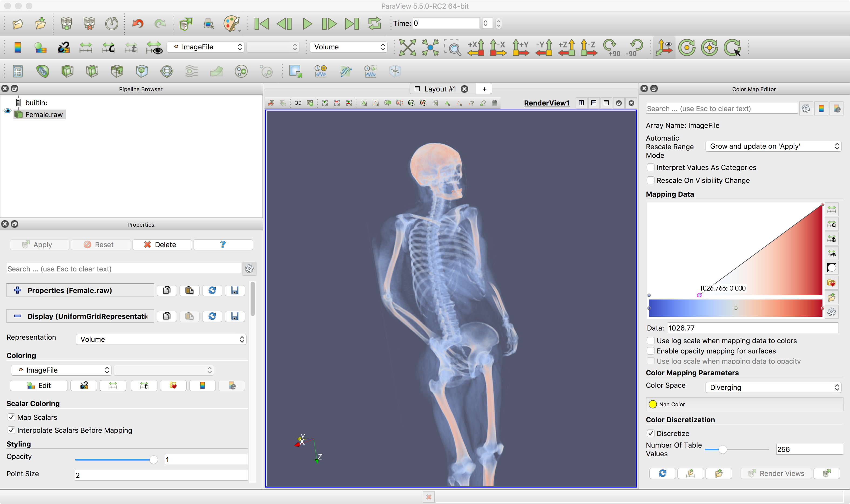Toggle color legend visibility in toolbar

pos(18,47)
